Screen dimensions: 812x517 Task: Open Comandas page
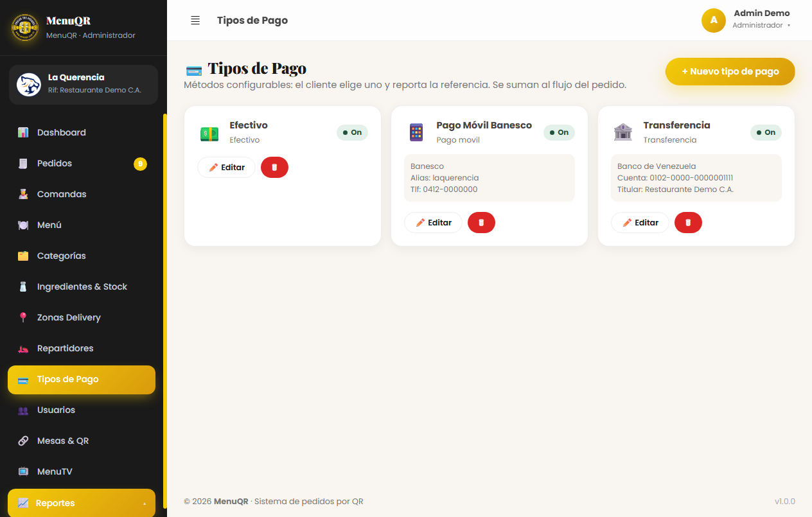82,194
